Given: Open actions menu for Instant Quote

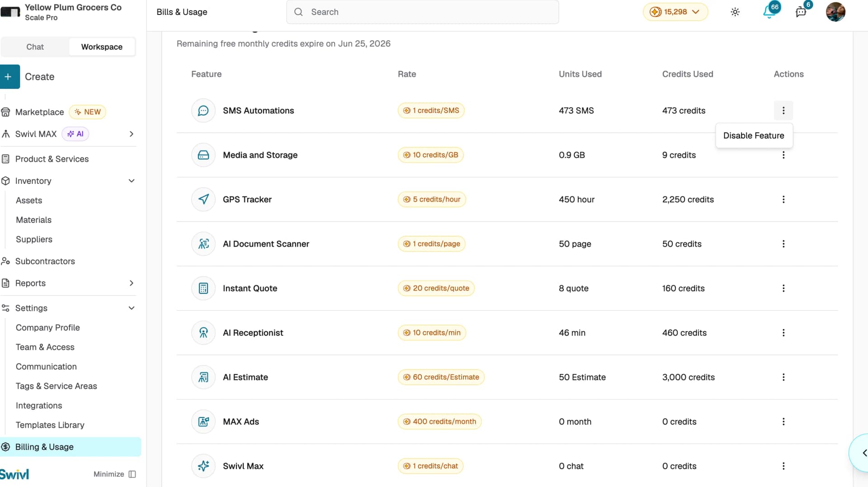Looking at the screenshot, I should pyautogui.click(x=783, y=288).
